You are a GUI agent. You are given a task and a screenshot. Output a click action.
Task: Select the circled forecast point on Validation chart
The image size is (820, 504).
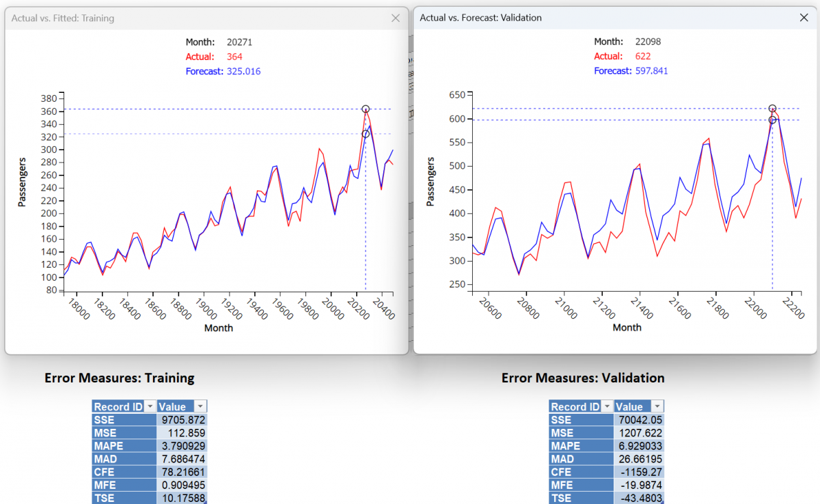[773, 120]
